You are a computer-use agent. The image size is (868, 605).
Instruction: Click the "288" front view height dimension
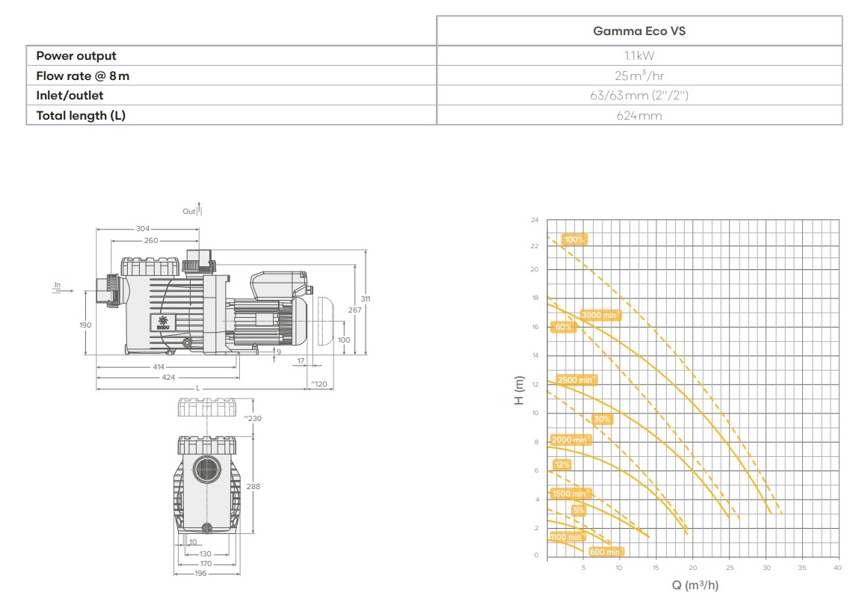(x=253, y=487)
